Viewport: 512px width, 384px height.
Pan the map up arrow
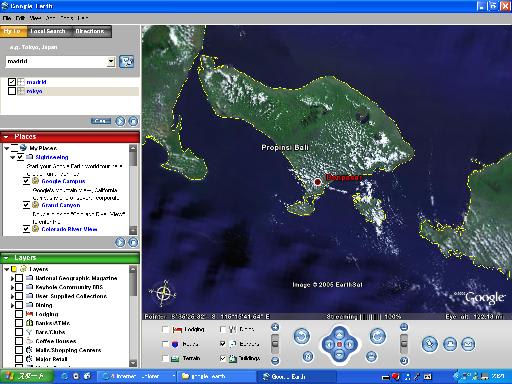pyautogui.click(x=339, y=335)
